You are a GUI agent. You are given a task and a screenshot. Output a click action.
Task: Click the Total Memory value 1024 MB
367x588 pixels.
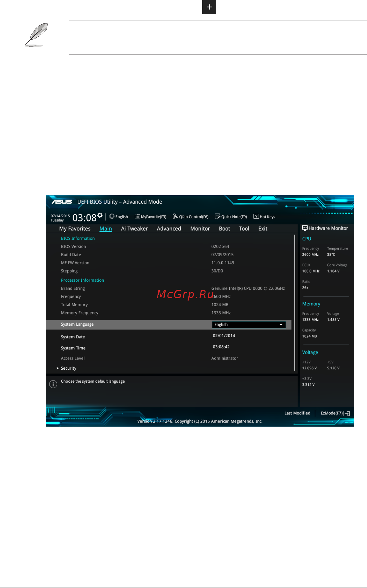tap(220, 305)
